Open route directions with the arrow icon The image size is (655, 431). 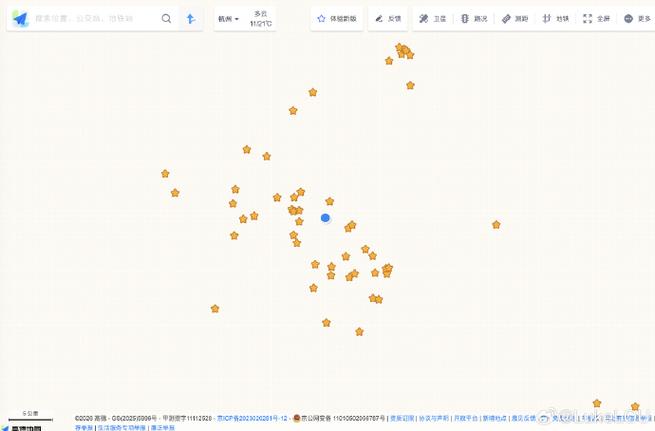coord(191,19)
